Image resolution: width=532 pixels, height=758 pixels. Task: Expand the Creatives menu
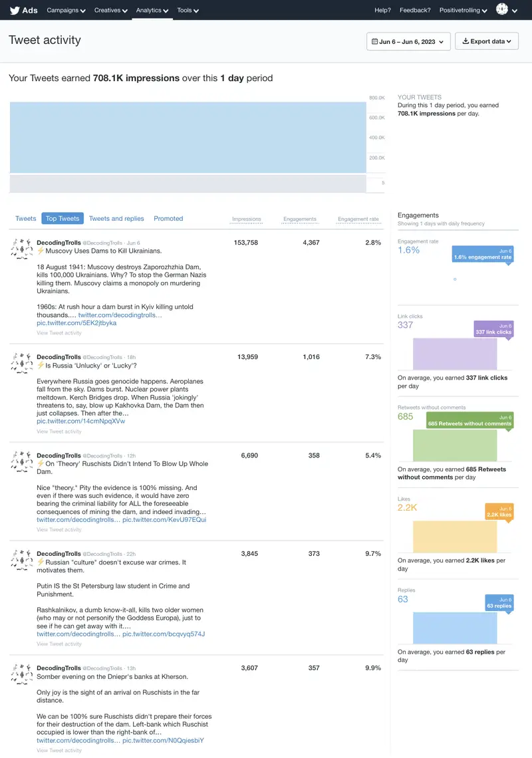click(x=110, y=11)
